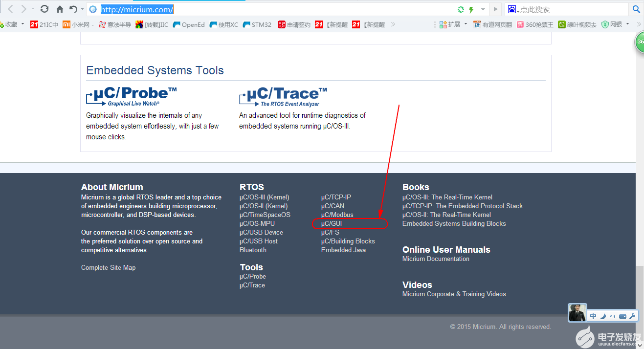The height and width of the screenshot is (349, 644).
Task: Open IME settings via the wrench icon
Action: (632, 316)
